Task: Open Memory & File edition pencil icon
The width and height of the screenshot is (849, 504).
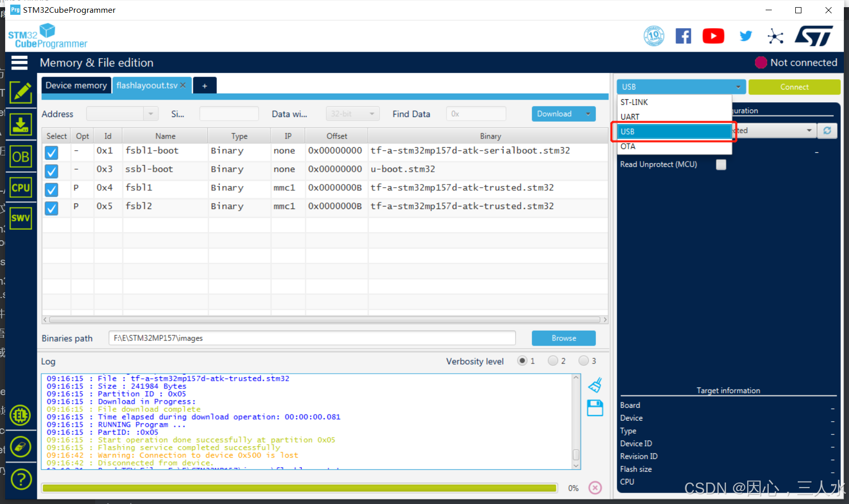Action: (x=20, y=93)
